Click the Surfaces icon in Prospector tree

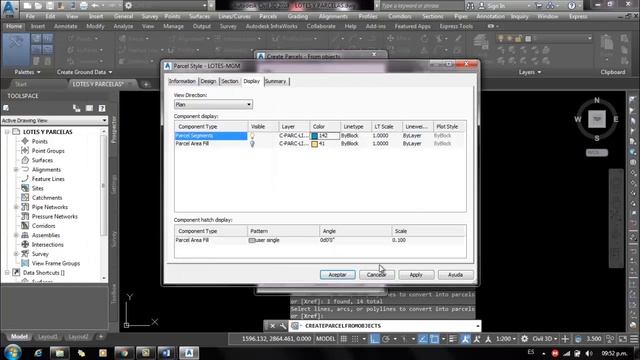25,160
